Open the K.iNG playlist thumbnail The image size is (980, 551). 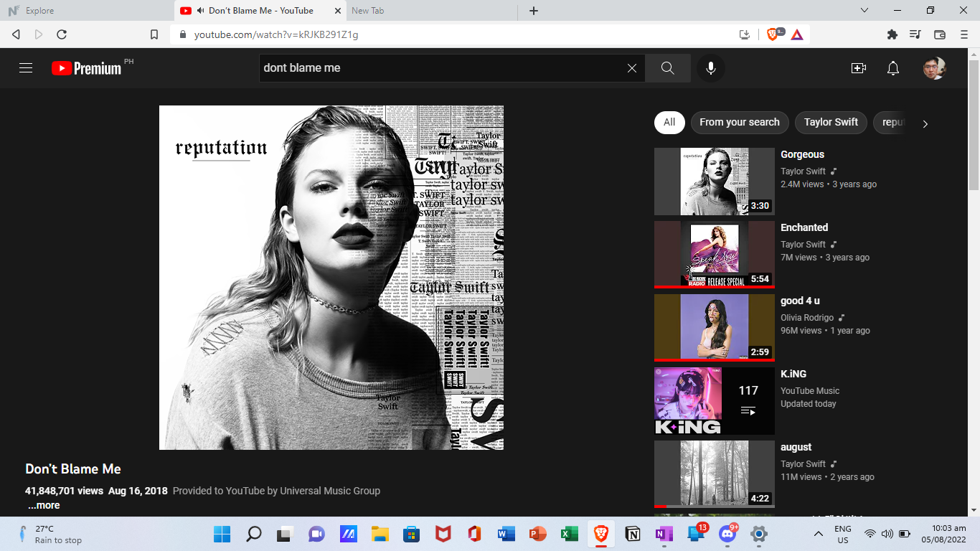[715, 401]
